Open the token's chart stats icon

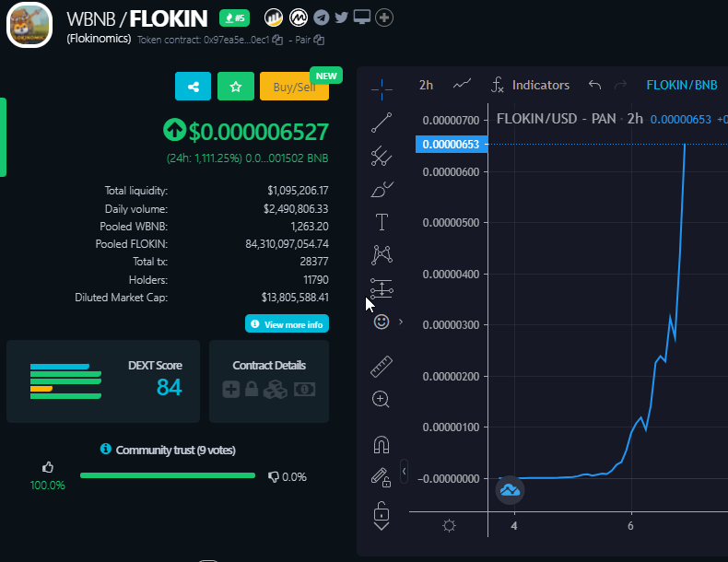click(x=274, y=18)
